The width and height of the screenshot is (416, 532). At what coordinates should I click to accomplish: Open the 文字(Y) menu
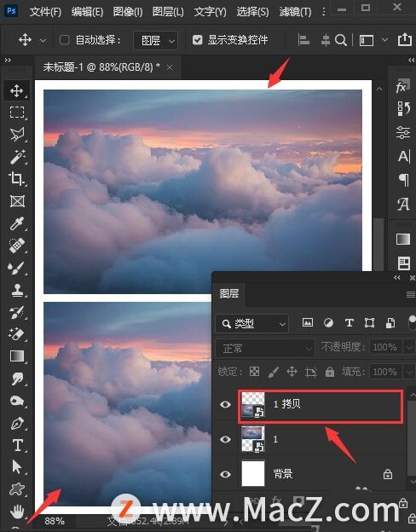(x=210, y=12)
